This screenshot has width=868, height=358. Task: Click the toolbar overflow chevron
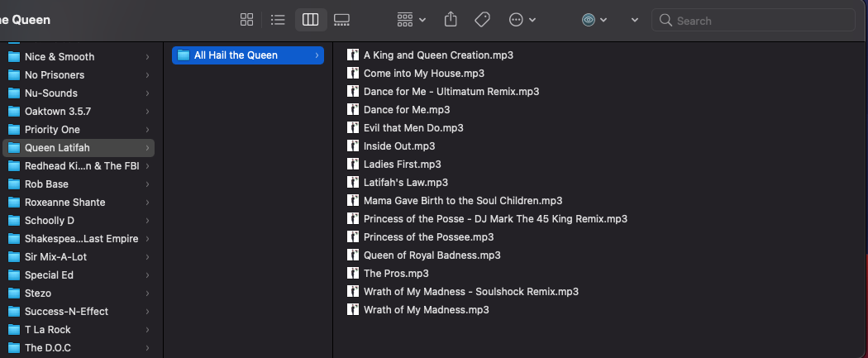tap(634, 20)
